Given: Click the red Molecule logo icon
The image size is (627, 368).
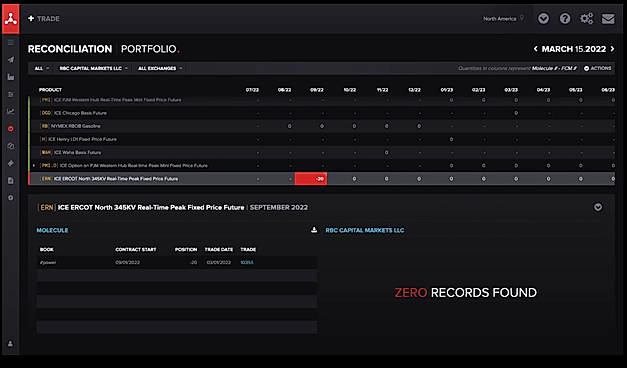Looking at the screenshot, I should [x=11, y=19].
